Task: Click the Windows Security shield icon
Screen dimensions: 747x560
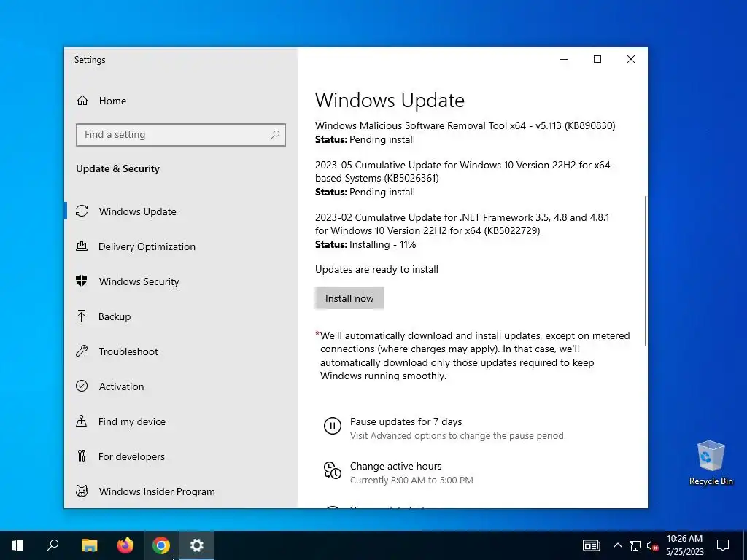Action: 82,281
